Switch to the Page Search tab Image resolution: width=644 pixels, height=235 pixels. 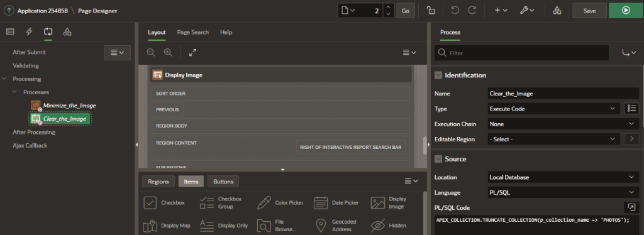click(x=192, y=33)
